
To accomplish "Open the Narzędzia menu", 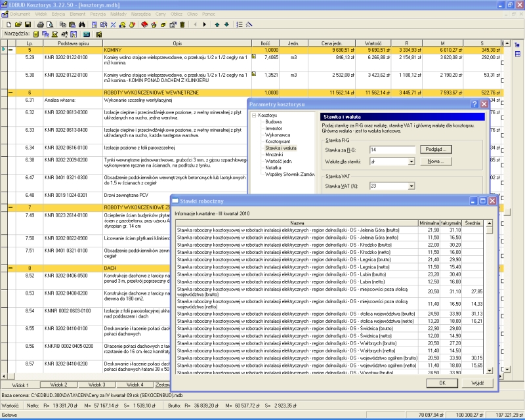I will click(141, 14).
